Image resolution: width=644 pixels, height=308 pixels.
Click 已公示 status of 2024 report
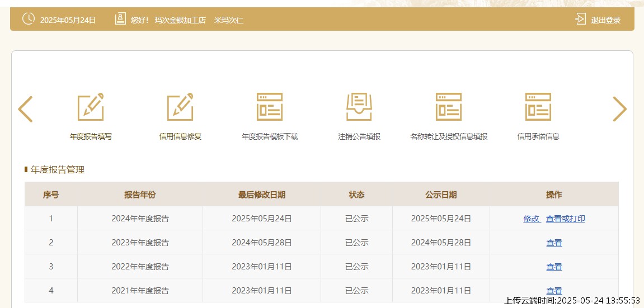pos(356,219)
